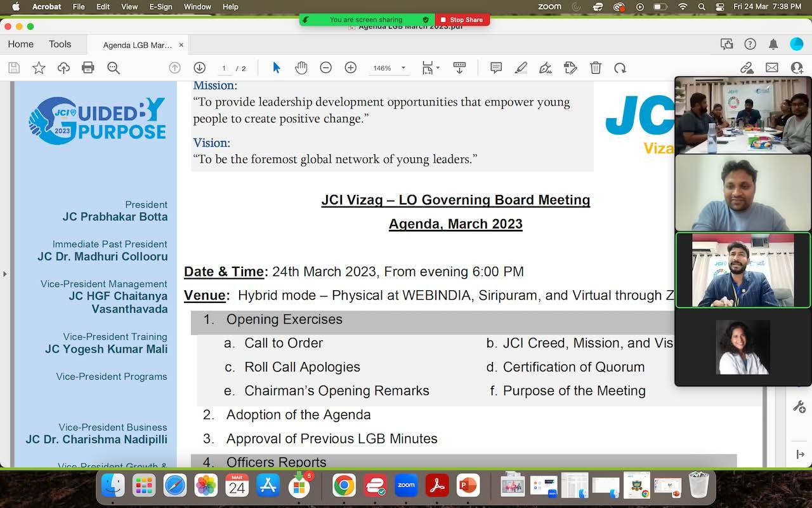Zoom out with the minus button
Viewport: 812px width, 508px height.
325,68
